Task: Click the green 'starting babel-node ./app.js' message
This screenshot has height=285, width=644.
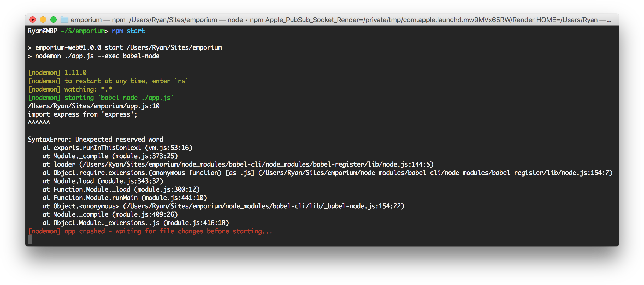Action: coord(100,98)
